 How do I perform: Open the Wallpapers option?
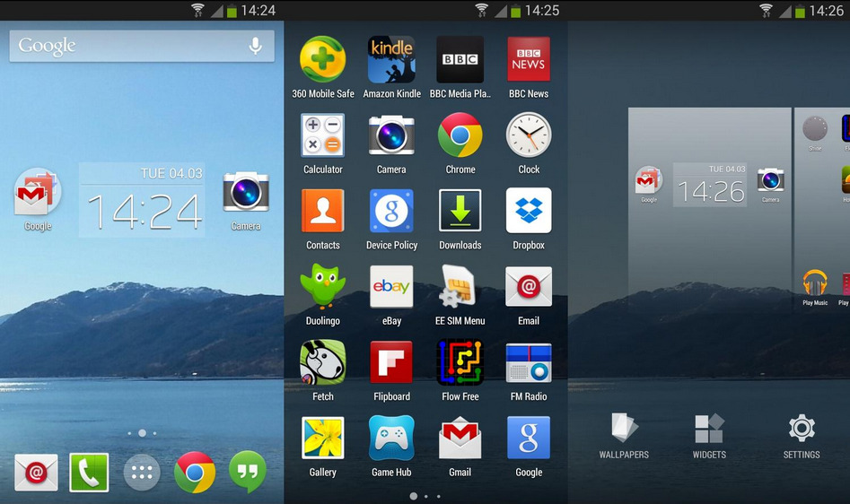pos(624,436)
